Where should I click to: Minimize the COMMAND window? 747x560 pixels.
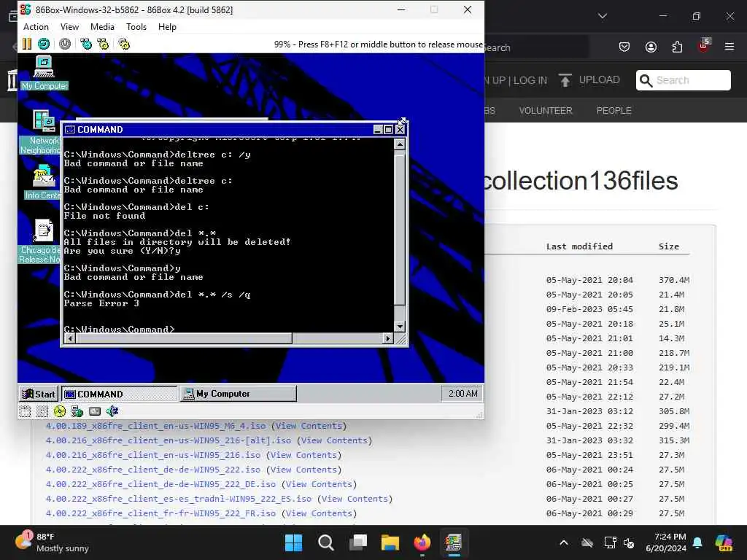pos(379,130)
